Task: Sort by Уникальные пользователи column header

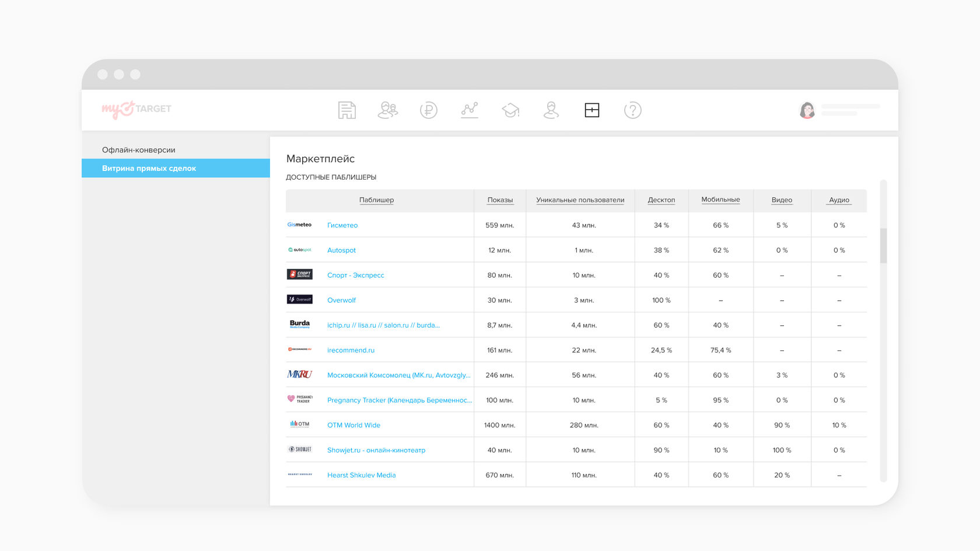Action: point(580,200)
